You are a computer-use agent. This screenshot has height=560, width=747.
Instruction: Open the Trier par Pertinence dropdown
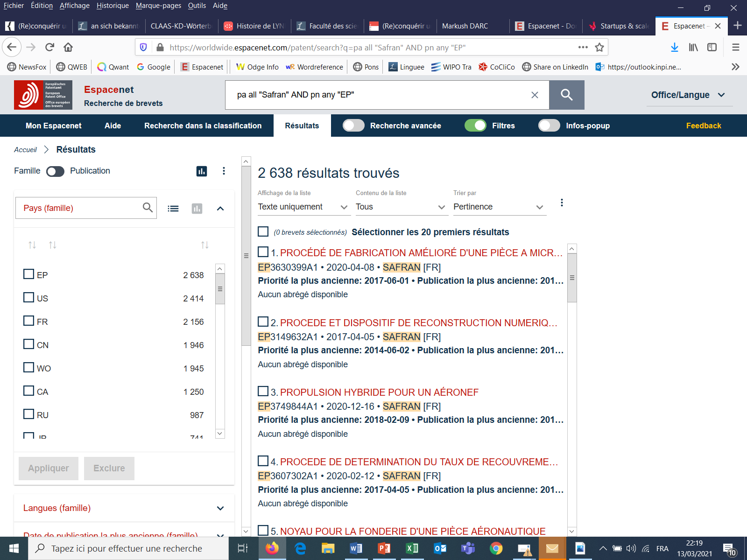tap(498, 207)
